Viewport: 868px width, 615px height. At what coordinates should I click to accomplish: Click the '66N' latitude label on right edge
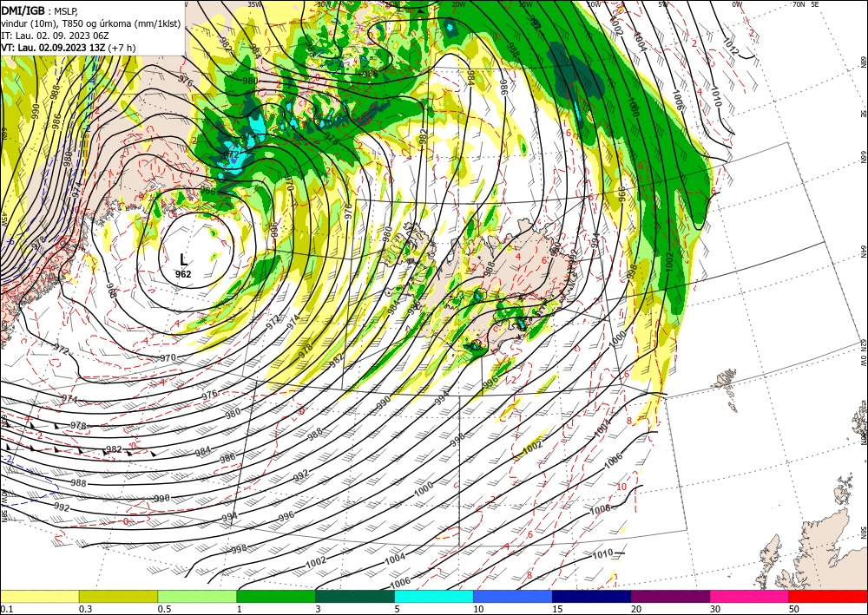coord(863,158)
